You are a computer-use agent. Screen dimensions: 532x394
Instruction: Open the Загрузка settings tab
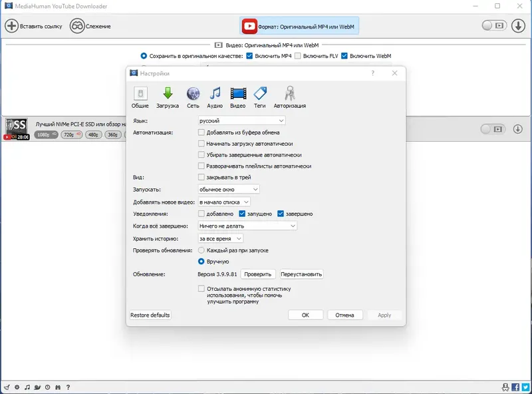[x=168, y=97]
